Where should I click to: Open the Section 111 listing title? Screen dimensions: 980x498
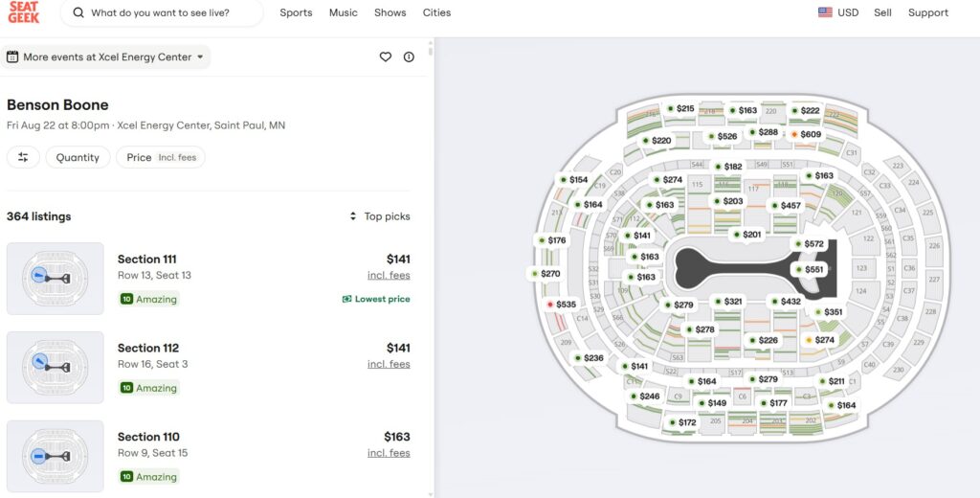tap(146, 259)
